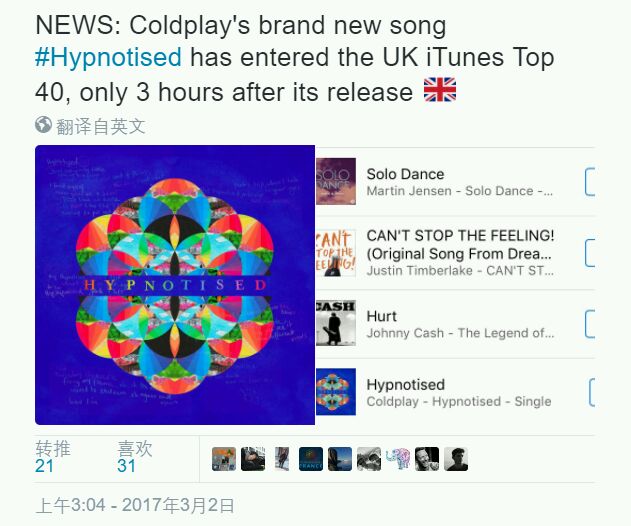Click the tweet timestamp 上午3:04 - 2017年3月2日
Screen dimensions: 631x526
135,505
